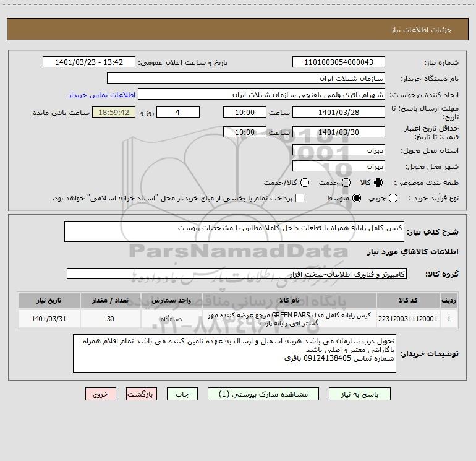Toggle the اسناد خزانه اسلامی payment checkbox
The height and width of the screenshot is (461, 476).
[x=300, y=198]
